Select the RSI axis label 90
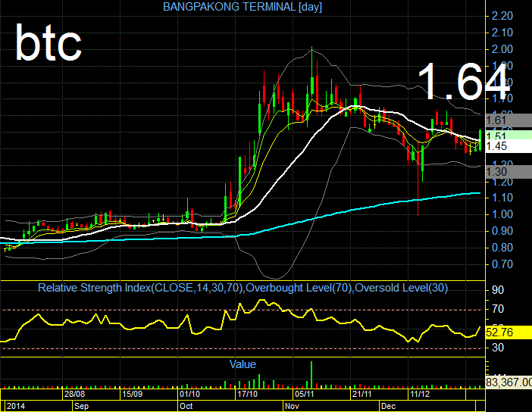Image resolution: width=532 pixels, height=412 pixels. tap(498, 290)
